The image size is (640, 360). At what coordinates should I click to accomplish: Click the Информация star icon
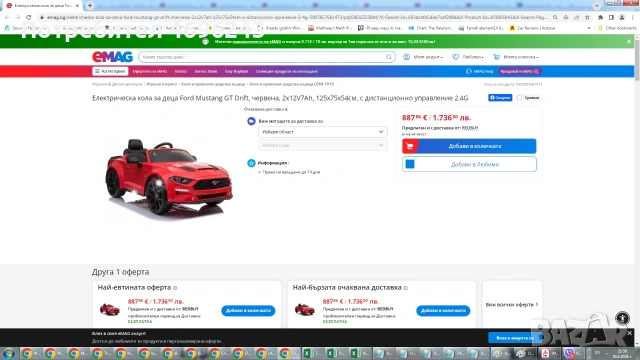click(x=251, y=163)
